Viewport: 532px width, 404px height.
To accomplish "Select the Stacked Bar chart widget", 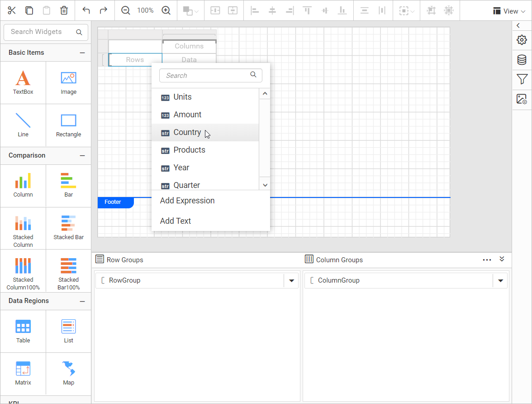I will pos(69,228).
